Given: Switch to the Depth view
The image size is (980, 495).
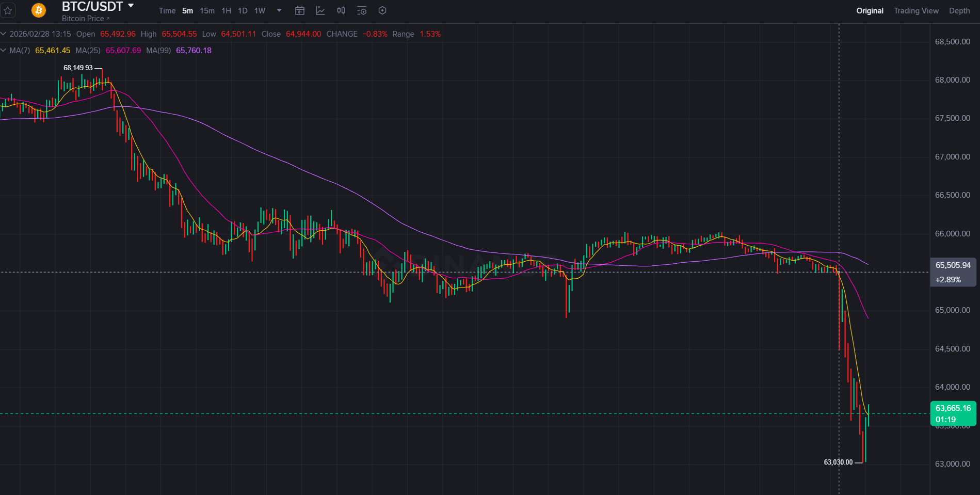Looking at the screenshot, I should pyautogui.click(x=959, y=10).
